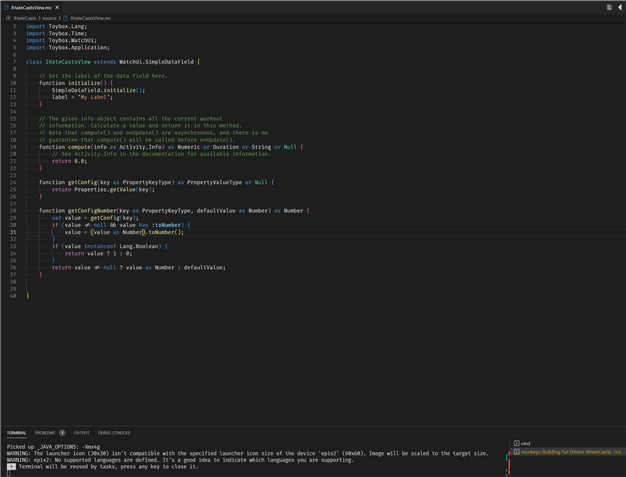
Task: Click line number 31 in the gutter
Action: (x=13, y=232)
